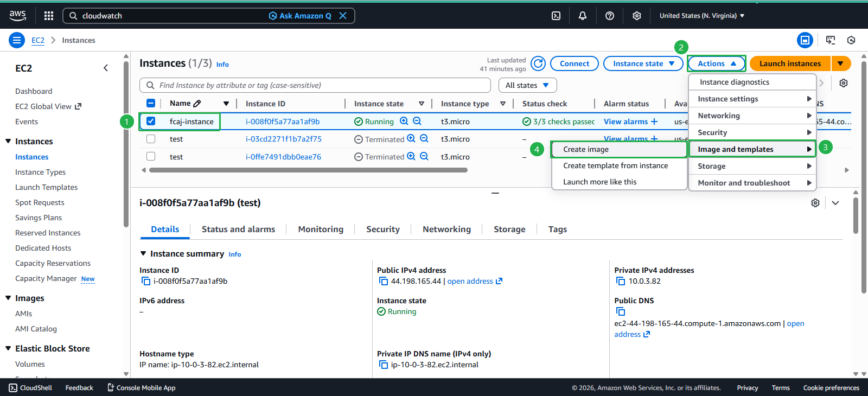Refresh the instances list
Screen dimensions: 868x396
tap(538, 63)
